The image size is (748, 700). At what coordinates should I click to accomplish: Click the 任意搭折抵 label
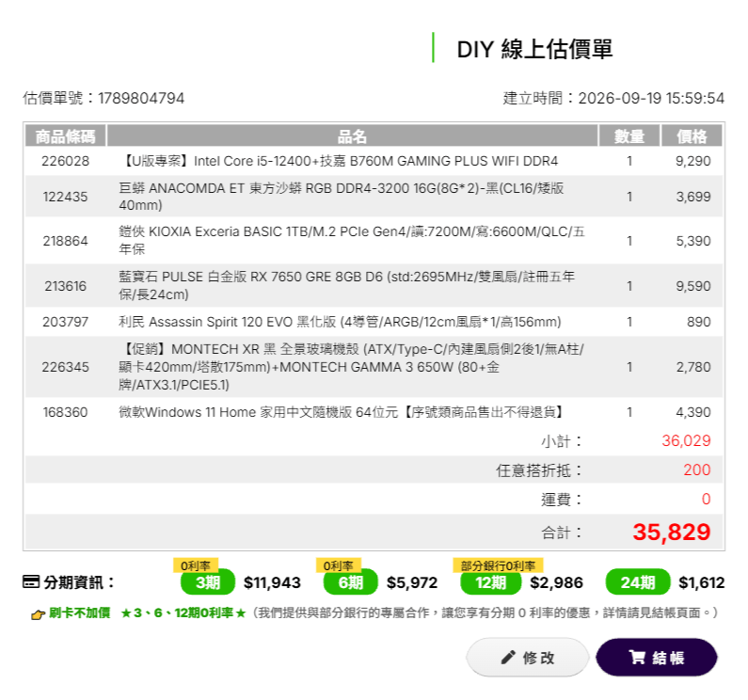[539, 470]
